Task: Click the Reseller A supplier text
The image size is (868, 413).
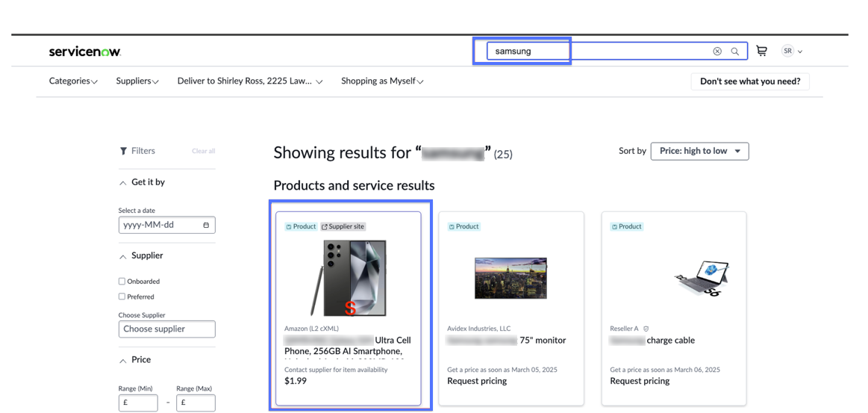Action: point(624,329)
